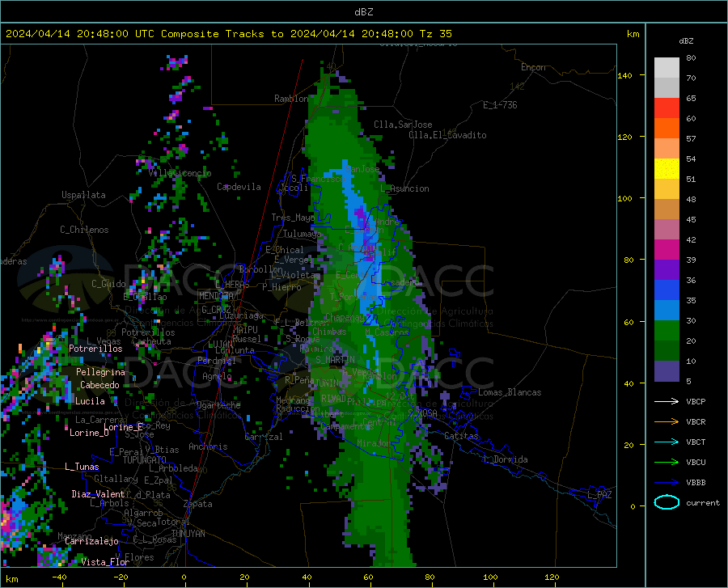Click the '140' tick on vertical km axis
Viewport: 728px width, 588px height.
(624, 75)
